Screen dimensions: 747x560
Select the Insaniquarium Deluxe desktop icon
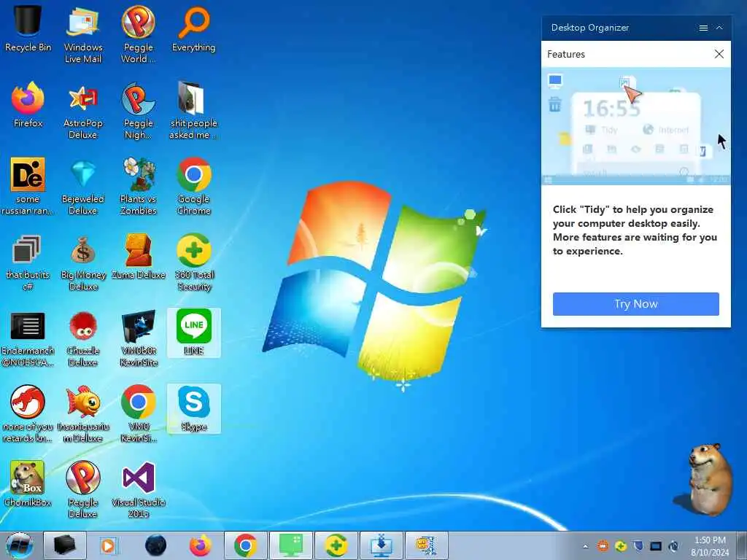click(x=83, y=414)
